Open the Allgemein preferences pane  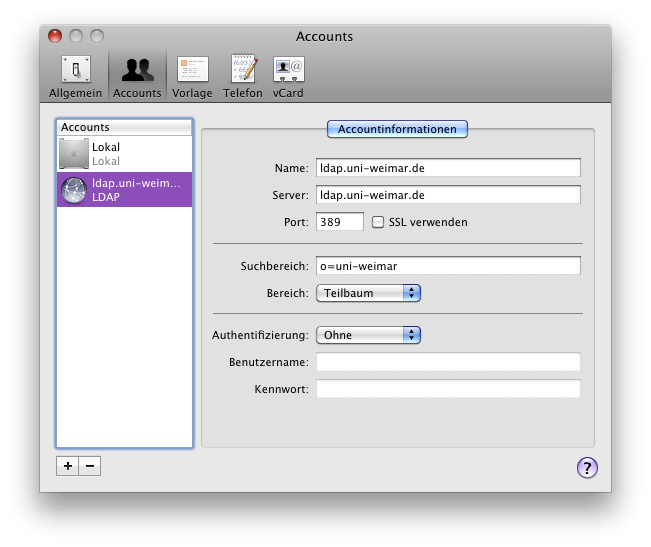(x=75, y=77)
